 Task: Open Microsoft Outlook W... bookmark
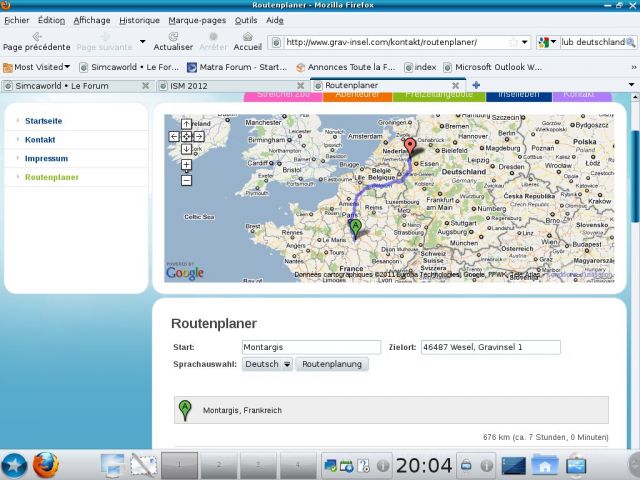(492, 67)
